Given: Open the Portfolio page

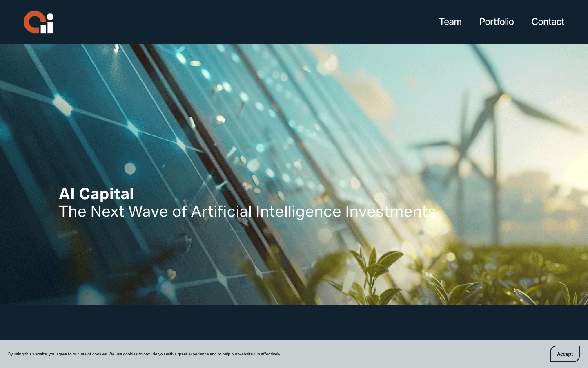Looking at the screenshot, I should coord(497,22).
